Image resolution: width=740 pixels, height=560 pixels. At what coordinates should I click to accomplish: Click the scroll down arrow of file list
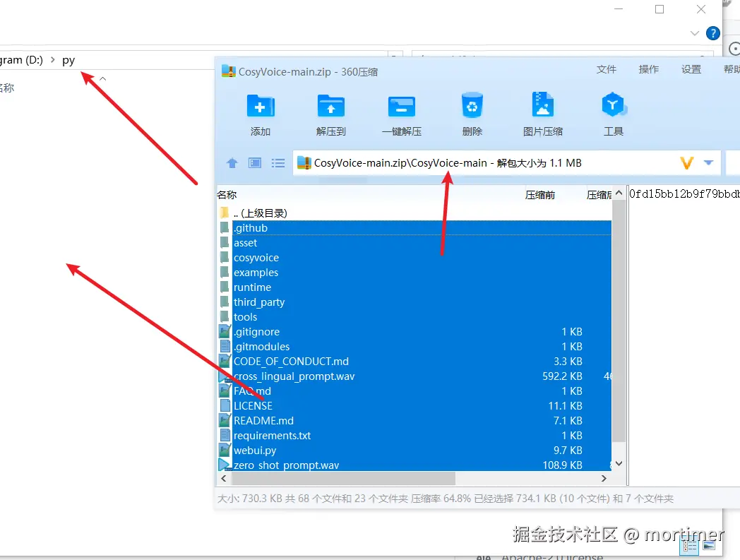[619, 464]
